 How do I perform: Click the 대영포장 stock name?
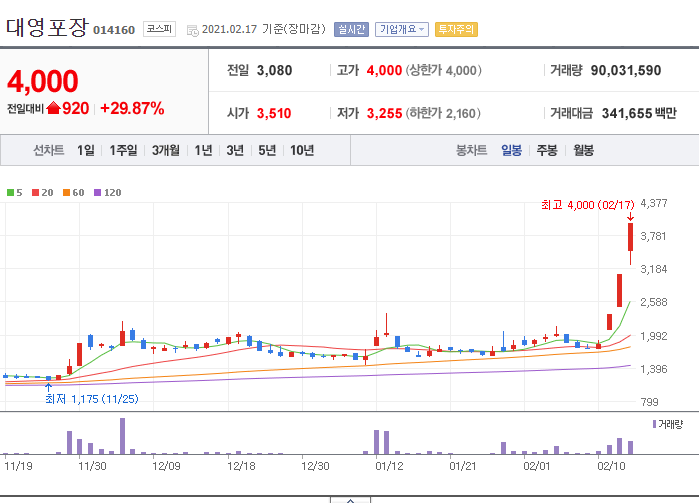click(x=47, y=27)
